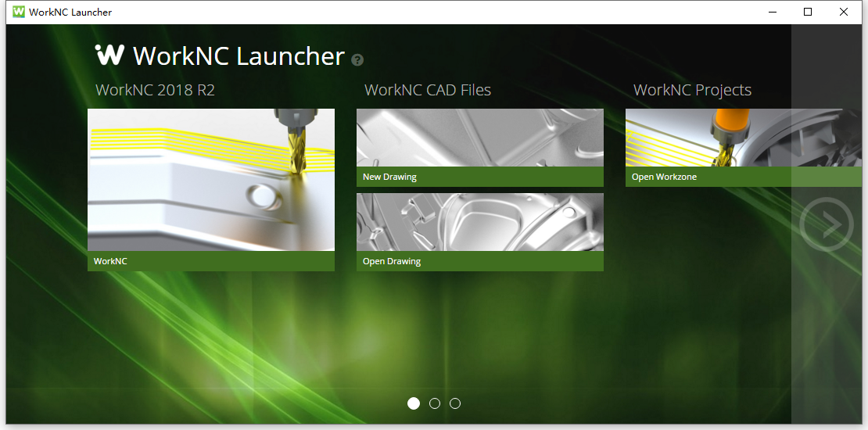Click the New Drawing label

389,177
